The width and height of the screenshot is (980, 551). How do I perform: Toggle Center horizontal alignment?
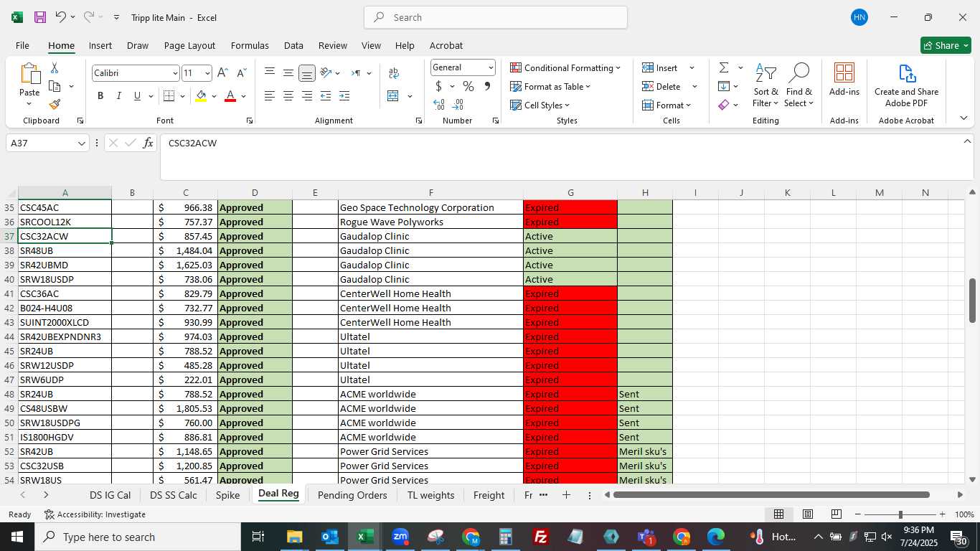pyautogui.click(x=288, y=96)
